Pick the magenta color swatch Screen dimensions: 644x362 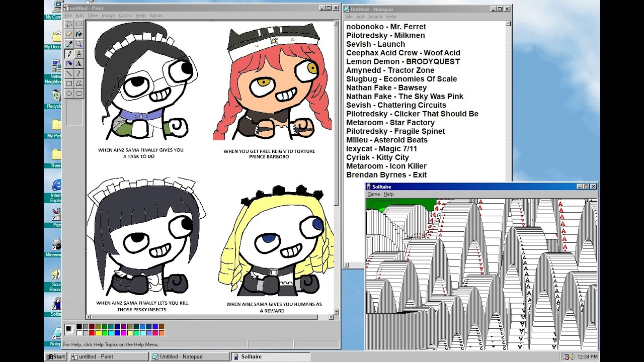click(123, 333)
